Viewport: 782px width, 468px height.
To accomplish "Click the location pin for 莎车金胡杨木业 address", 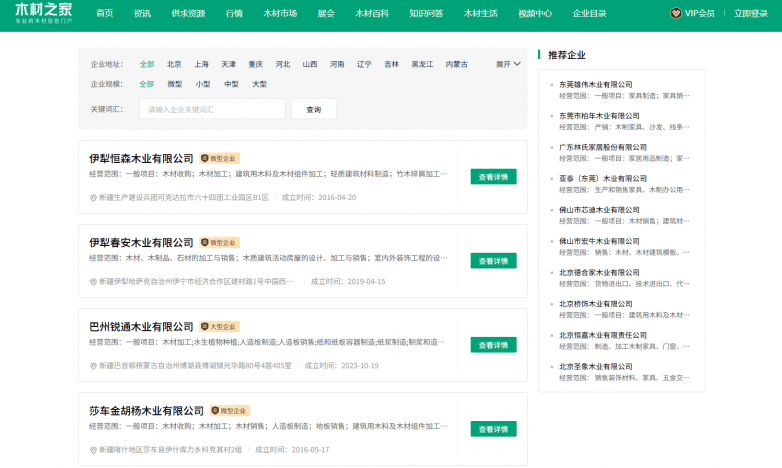I will pyautogui.click(x=93, y=450).
